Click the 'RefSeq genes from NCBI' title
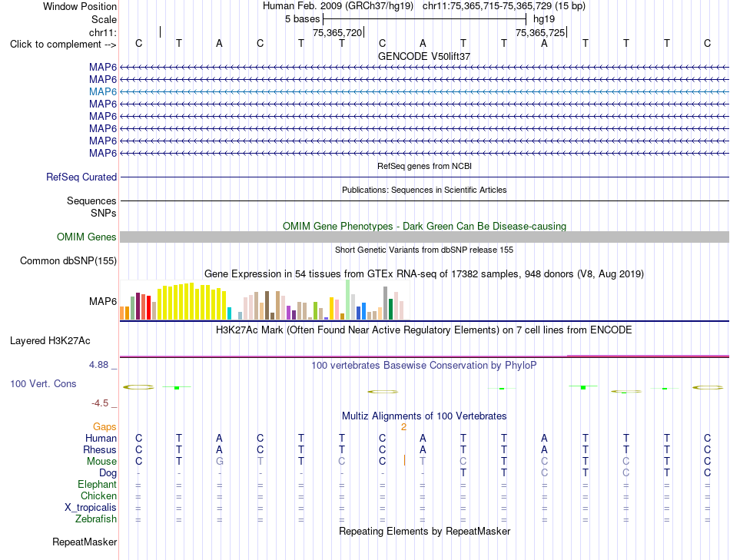 pos(424,166)
